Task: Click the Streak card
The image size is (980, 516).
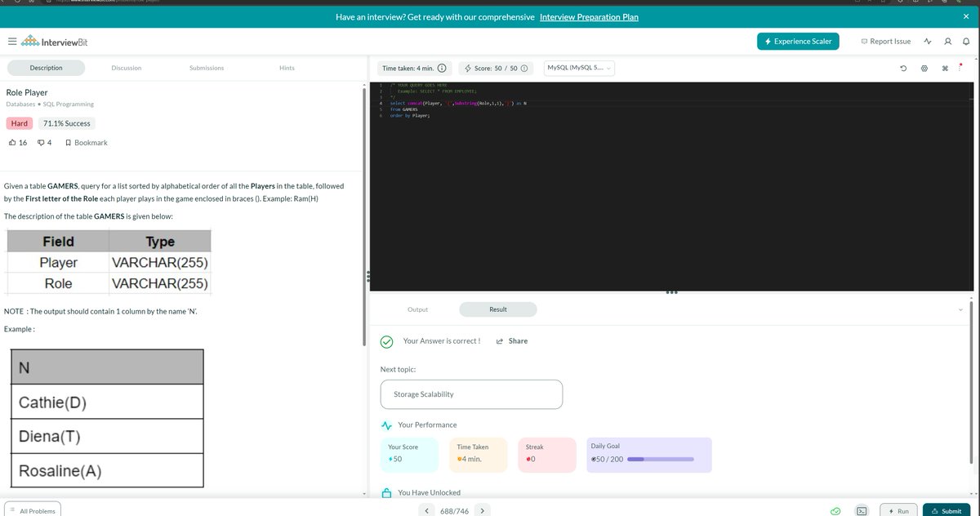Action: (547, 454)
